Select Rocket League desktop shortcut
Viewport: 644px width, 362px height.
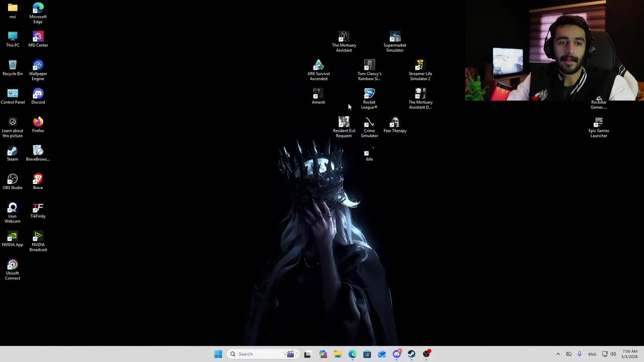(369, 99)
